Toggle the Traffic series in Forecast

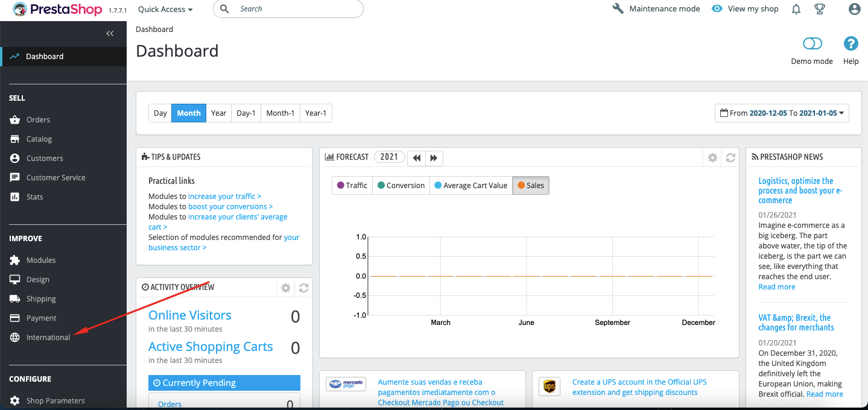tap(352, 186)
